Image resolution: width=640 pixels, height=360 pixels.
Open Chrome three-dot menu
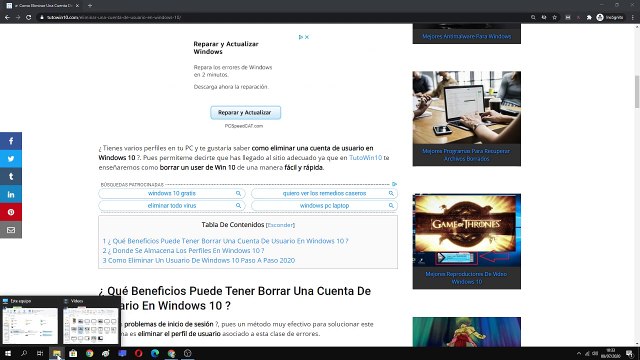633,18
